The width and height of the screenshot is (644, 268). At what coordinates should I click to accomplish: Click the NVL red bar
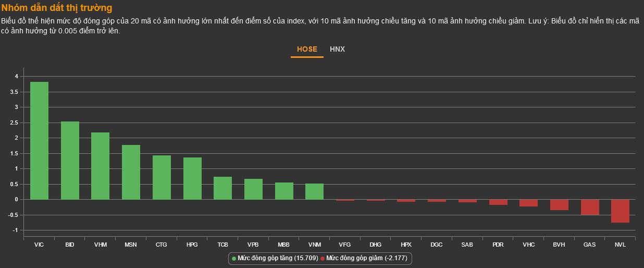pyautogui.click(x=620, y=211)
